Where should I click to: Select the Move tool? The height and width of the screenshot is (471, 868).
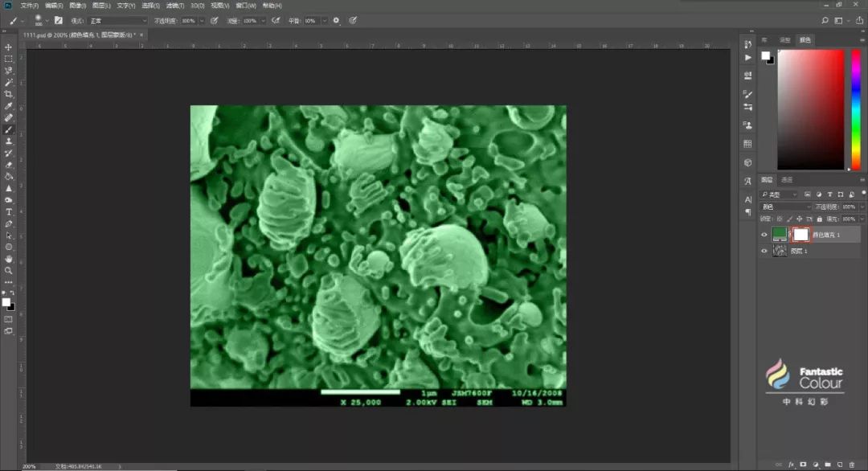9,47
